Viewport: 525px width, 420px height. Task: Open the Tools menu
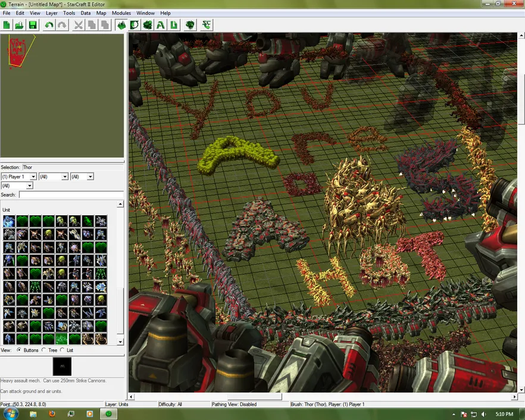[69, 13]
